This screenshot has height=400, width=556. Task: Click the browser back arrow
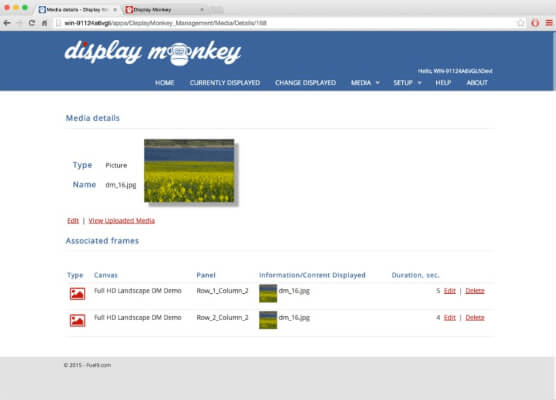(7, 23)
